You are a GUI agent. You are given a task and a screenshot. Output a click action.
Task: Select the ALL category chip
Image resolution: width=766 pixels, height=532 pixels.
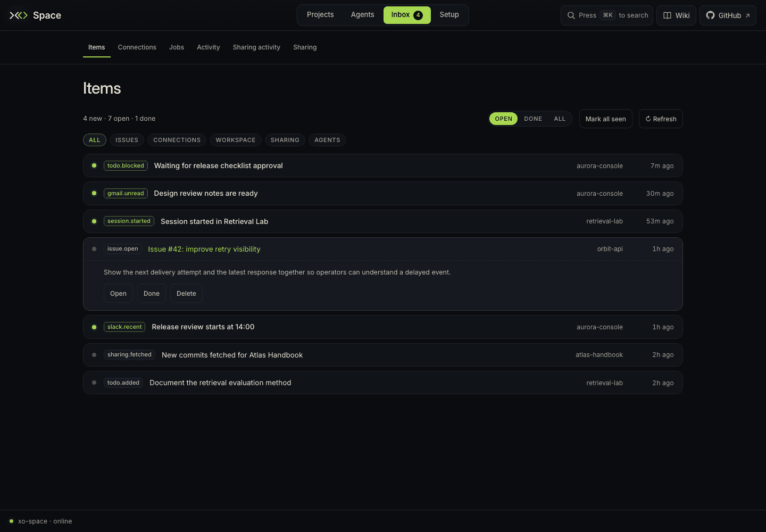(x=95, y=140)
